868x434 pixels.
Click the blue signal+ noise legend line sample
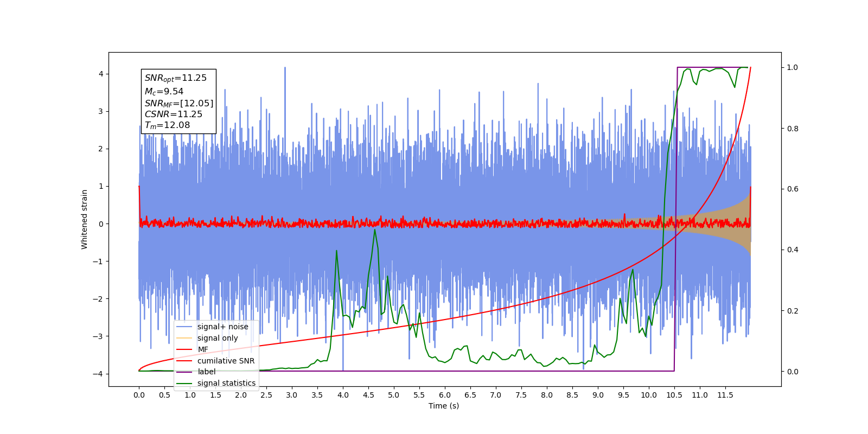pos(184,327)
